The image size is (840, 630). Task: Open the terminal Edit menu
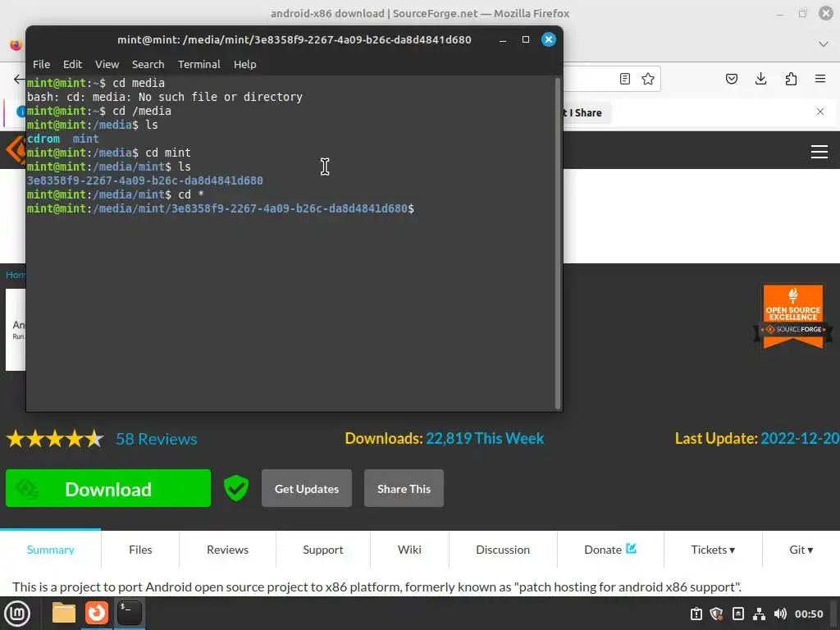tap(72, 64)
